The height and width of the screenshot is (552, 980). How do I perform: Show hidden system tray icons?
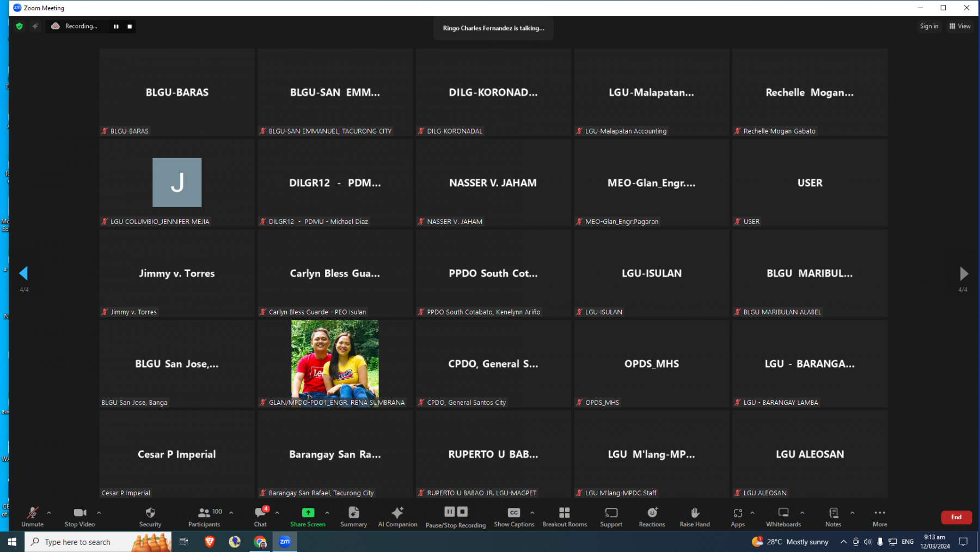[843, 542]
